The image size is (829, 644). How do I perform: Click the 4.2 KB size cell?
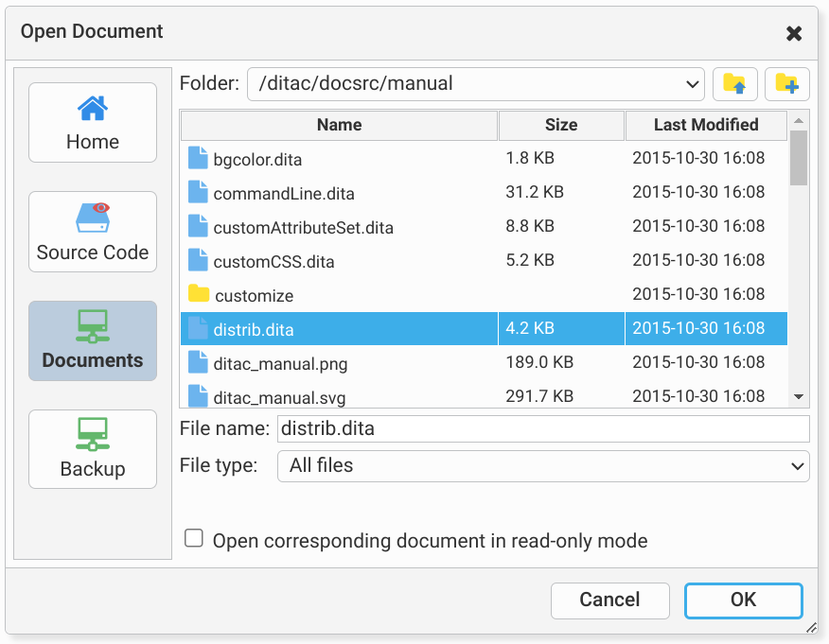(x=530, y=328)
